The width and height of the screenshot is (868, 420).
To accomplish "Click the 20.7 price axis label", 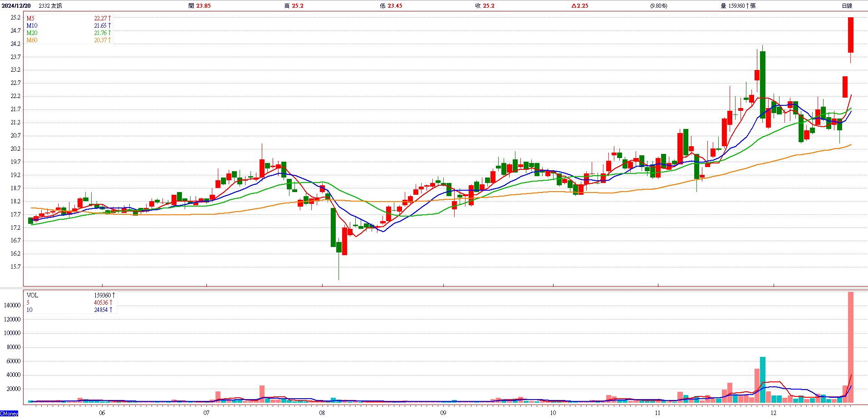I will pos(15,136).
